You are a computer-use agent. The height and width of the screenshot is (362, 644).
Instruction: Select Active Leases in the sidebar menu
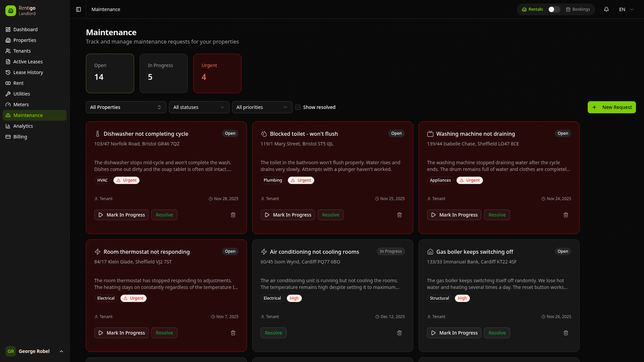click(28, 61)
